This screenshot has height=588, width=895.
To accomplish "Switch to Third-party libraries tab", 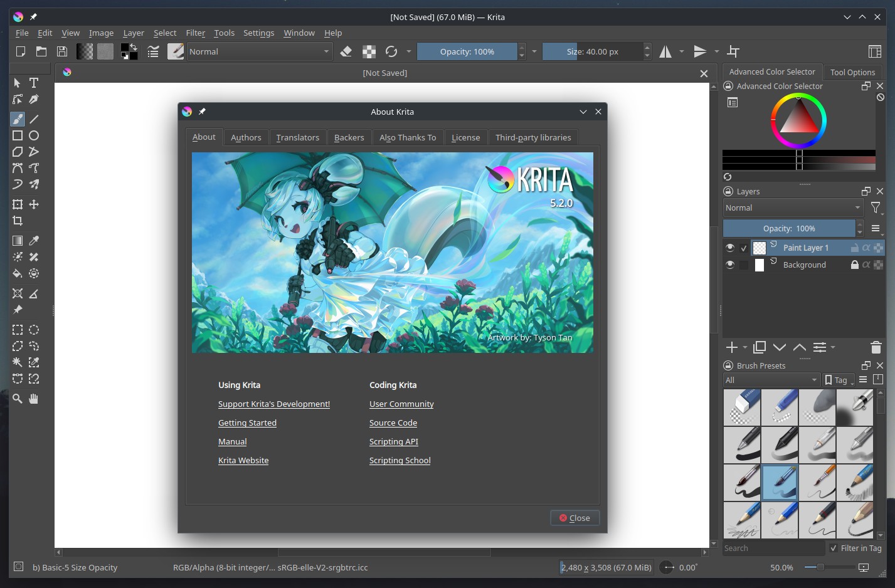I will point(533,137).
